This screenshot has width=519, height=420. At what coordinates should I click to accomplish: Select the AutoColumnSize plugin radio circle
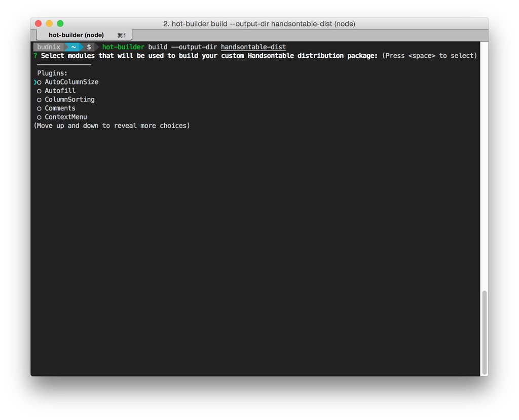pyautogui.click(x=39, y=83)
